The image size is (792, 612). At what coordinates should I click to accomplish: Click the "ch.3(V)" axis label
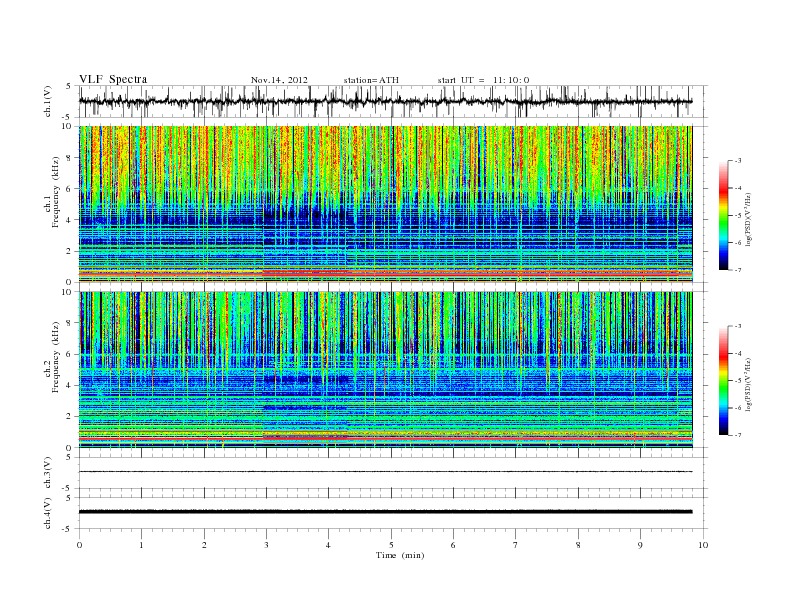pos(48,473)
